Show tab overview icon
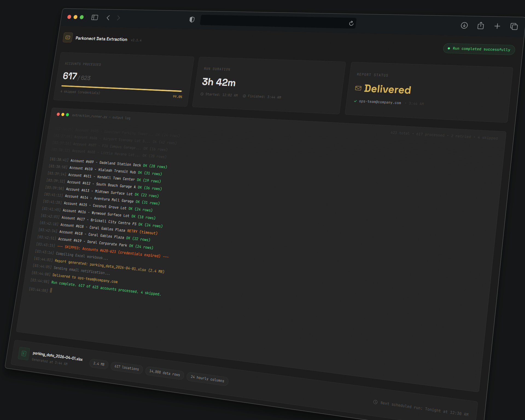Screen dimensions: 525x420 [514, 27]
